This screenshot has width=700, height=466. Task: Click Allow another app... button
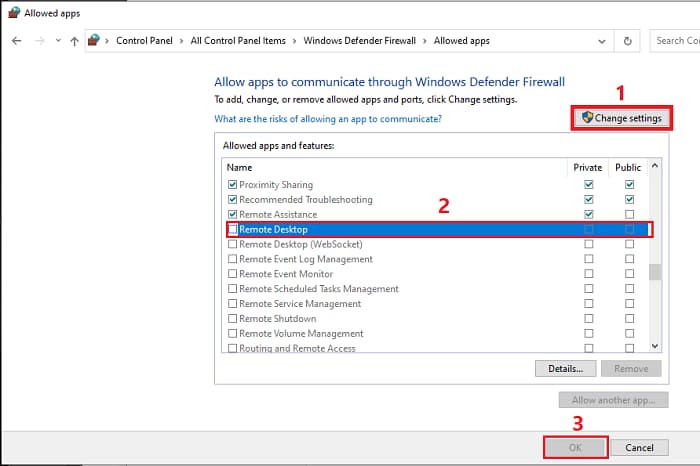coord(613,400)
